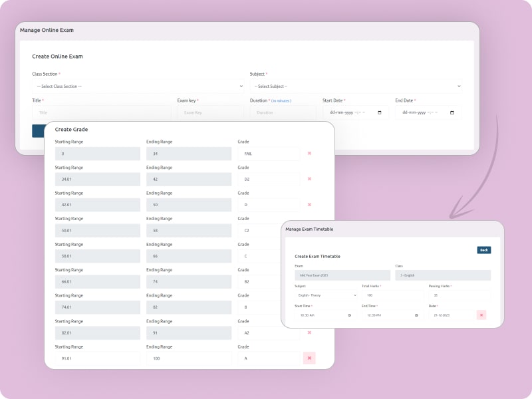Open the Start Time clock picker
Image resolution: width=532 pixels, height=399 pixels.
point(349,315)
